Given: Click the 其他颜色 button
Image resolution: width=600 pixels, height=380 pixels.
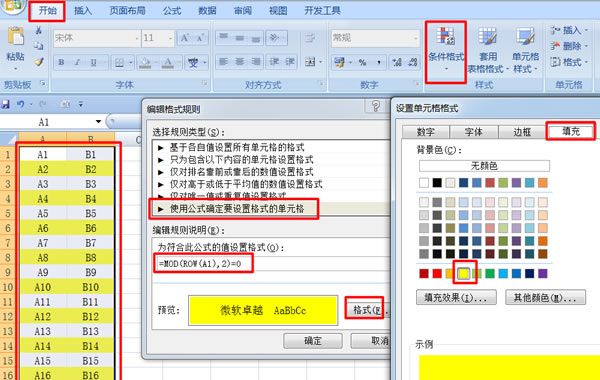Looking at the screenshot, I should click(x=545, y=297).
